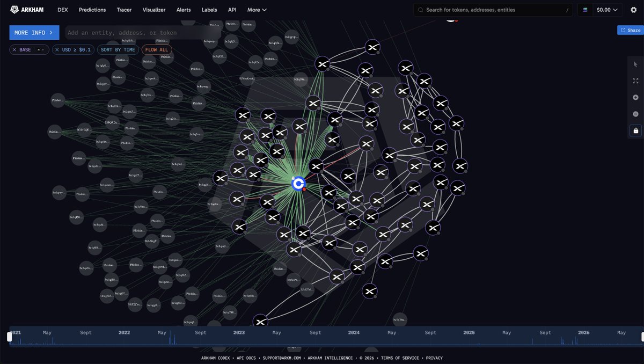The width and height of the screenshot is (644, 364).
Task: Open the ARKHAM CODEX footer link
Action: point(216,358)
